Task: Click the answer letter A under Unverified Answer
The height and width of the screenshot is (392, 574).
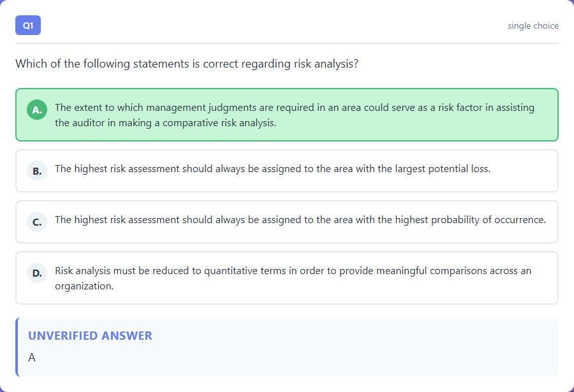Action: click(x=32, y=358)
